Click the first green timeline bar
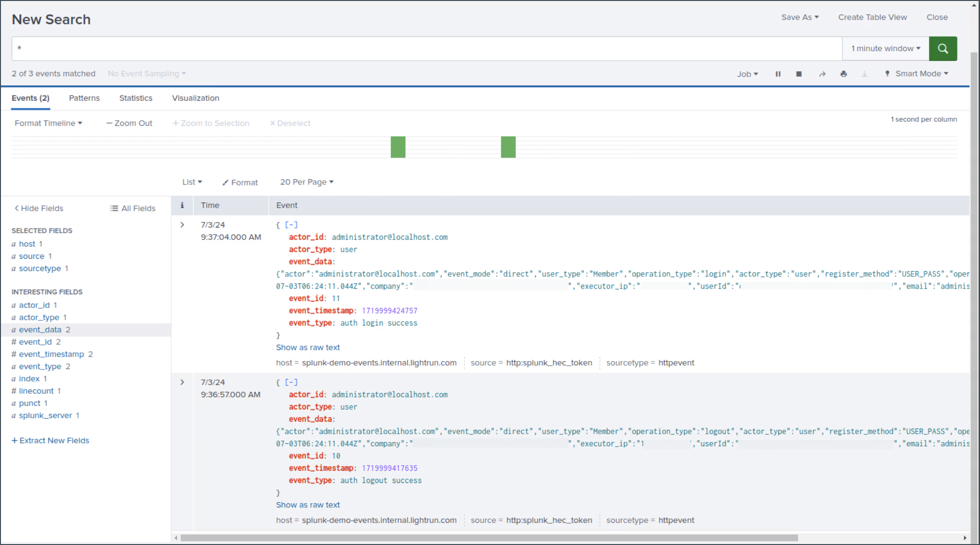The width and height of the screenshot is (980, 545). pos(398,147)
